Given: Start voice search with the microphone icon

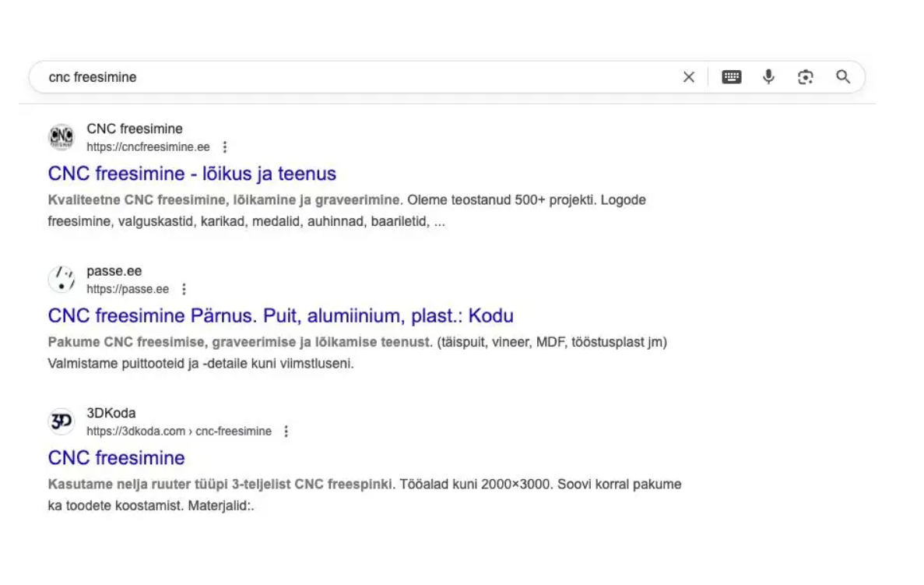Looking at the screenshot, I should point(768,76).
